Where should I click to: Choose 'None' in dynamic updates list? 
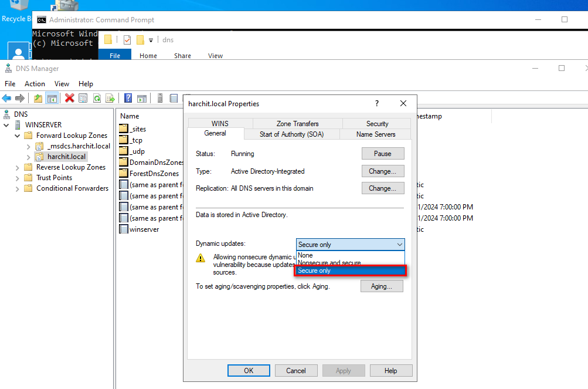coord(305,255)
